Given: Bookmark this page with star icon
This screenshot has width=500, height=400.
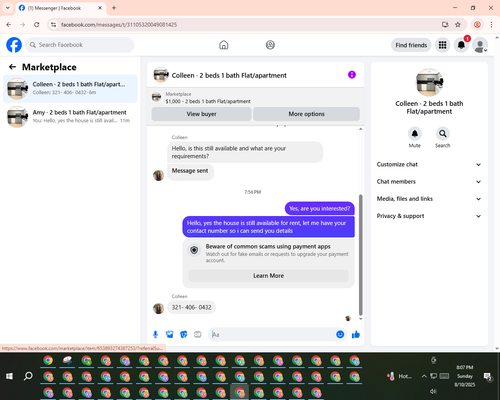Looking at the screenshot, I should (458, 25).
